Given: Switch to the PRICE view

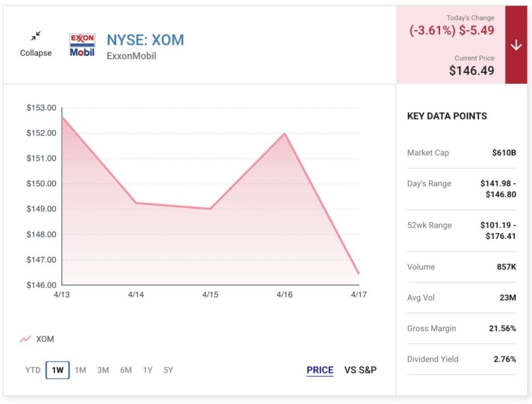Looking at the screenshot, I should click(320, 370).
